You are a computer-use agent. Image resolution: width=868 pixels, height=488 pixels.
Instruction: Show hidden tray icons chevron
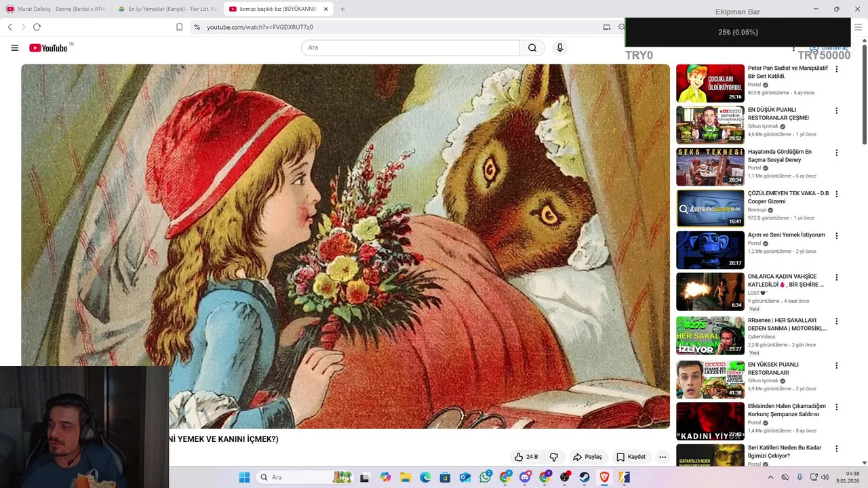[770, 477]
